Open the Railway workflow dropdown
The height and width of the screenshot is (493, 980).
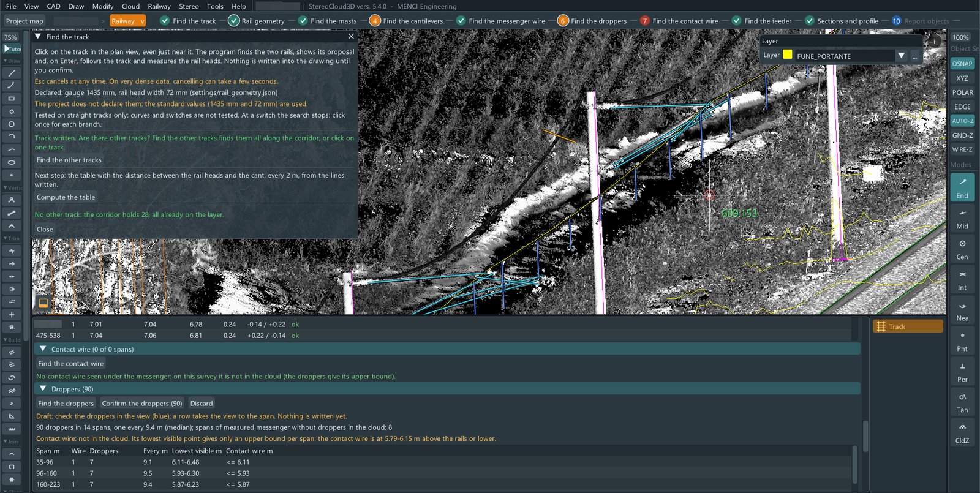click(127, 21)
